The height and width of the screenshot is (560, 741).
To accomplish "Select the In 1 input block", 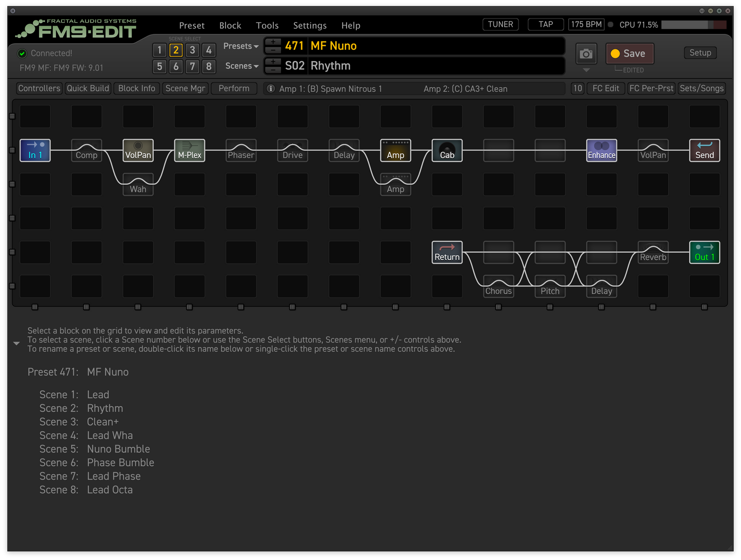I will 35,150.
